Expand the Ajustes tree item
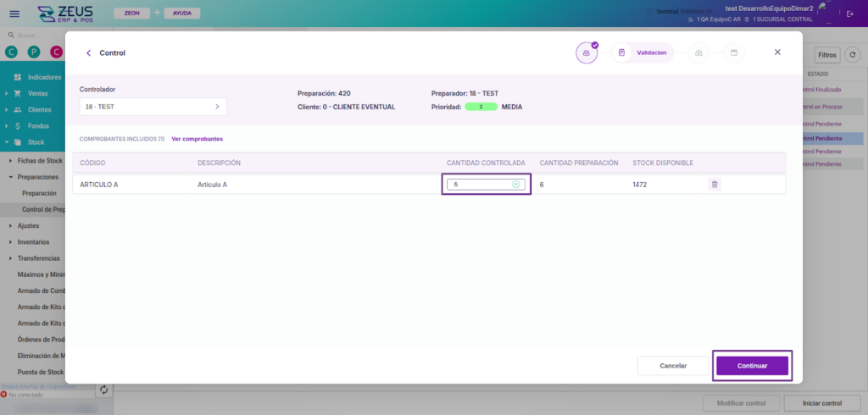868x415 pixels. point(28,225)
